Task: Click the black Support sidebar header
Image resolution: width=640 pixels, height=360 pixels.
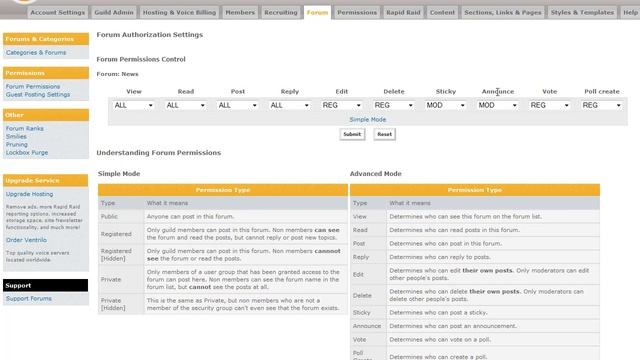Action: (x=45, y=285)
